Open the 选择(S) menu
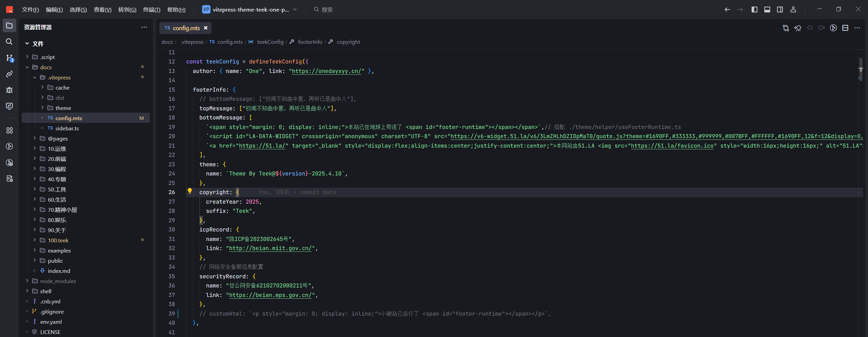This screenshot has width=868, height=337. [x=78, y=10]
